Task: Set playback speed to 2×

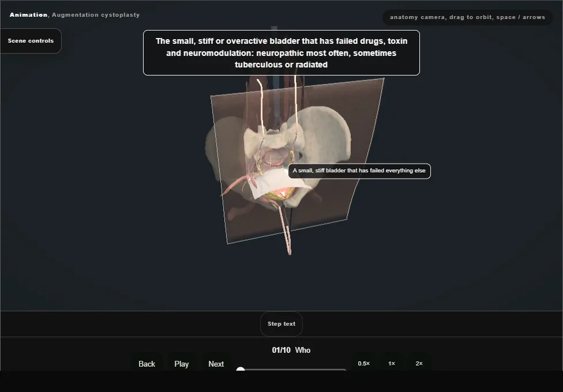Action: click(x=419, y=363)
